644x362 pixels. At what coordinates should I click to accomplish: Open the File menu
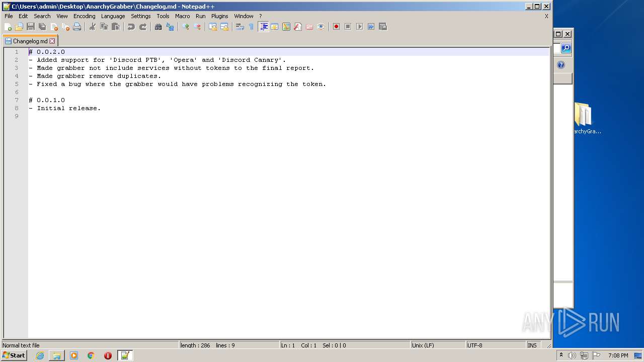click(x=9, y=16)
